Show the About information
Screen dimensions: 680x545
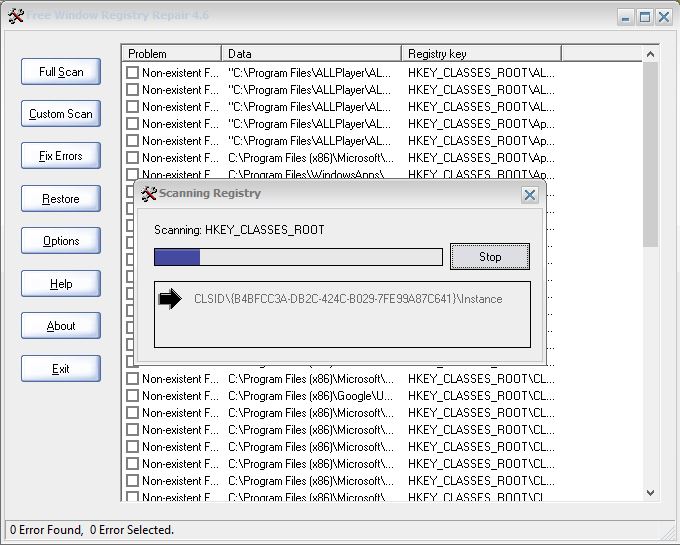tap(61, 326)
